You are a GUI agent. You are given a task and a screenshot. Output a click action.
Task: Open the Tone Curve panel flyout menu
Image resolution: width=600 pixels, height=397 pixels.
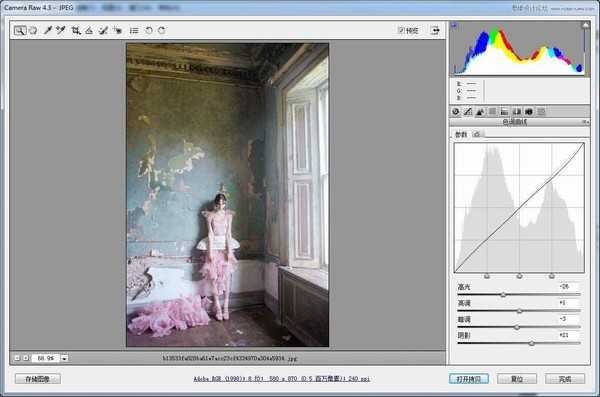585,122
